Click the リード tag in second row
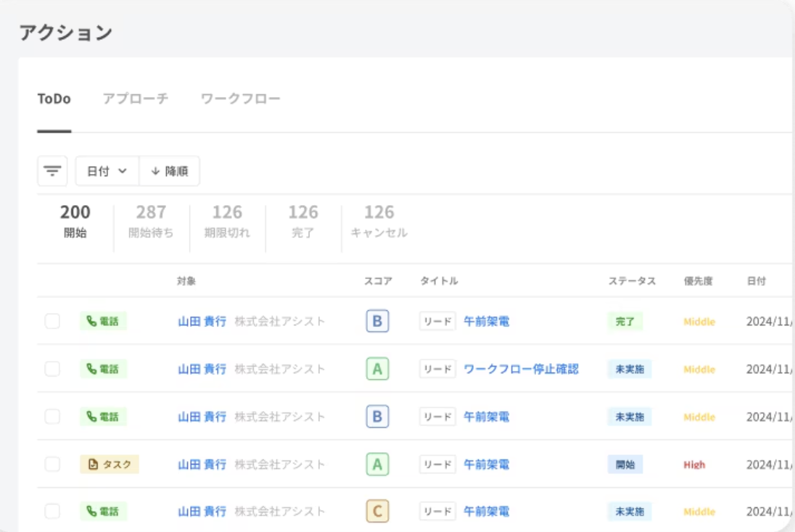Screen dimensions: 795x532 point(437,370)
